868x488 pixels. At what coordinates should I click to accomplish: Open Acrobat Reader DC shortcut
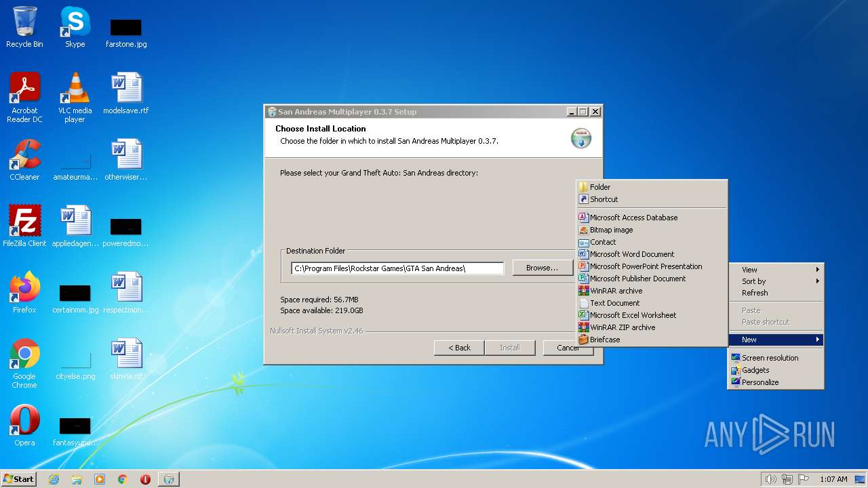tap(24, 97)
